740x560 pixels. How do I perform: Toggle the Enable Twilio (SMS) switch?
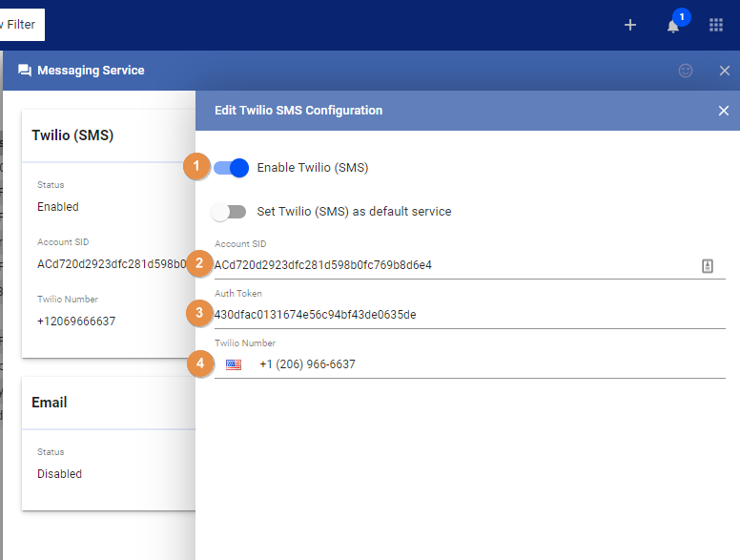tap(231, 168)
